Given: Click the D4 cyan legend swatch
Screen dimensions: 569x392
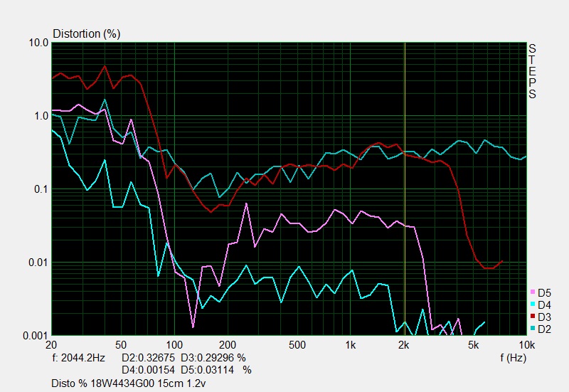Looking at the screenshot, I should pos(532,304).
